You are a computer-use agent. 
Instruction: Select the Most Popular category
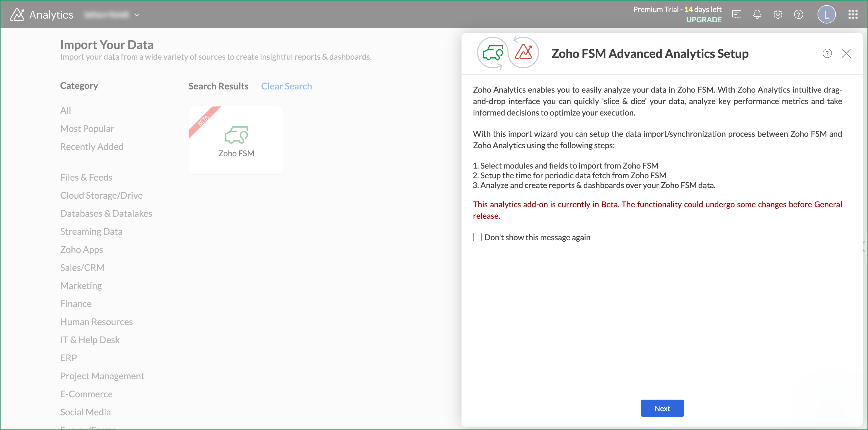[x=87, y=128]
